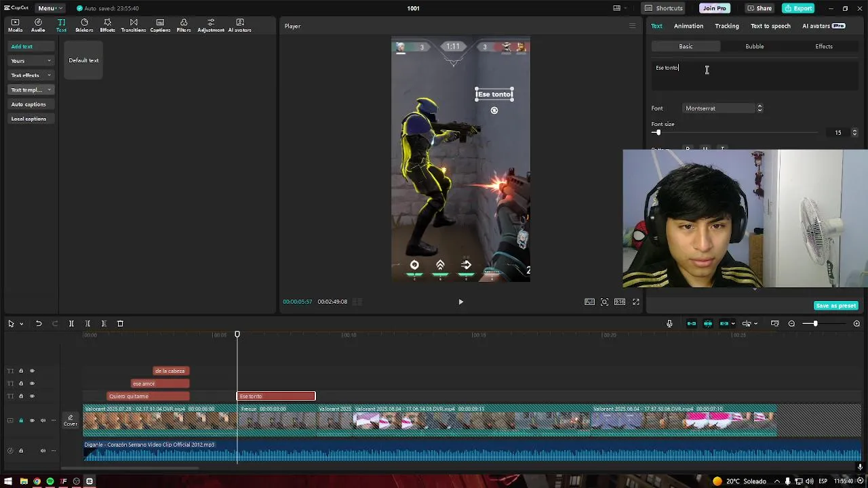Screen dimensions: 868x488
Task: Click the Split tool icon
Action: 71,324
